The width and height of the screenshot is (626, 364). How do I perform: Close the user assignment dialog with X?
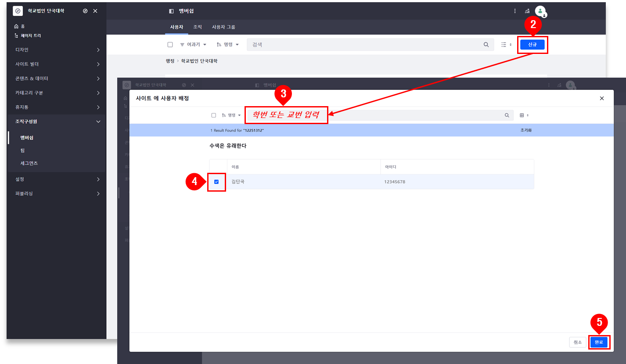(x=602, y=98)
